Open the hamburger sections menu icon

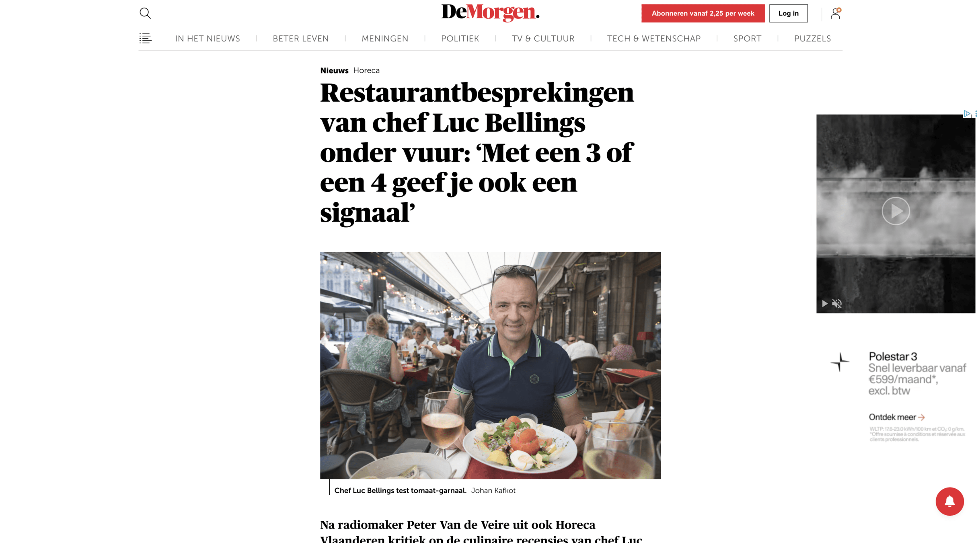[x=145, y=38]
